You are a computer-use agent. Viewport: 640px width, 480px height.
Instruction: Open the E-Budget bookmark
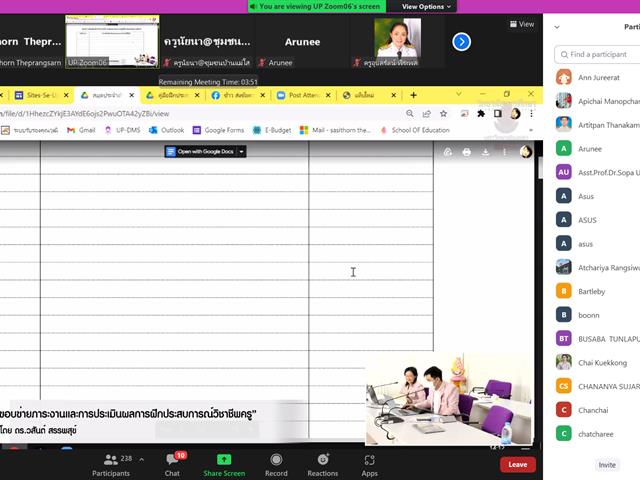click(x=272, y=130)
